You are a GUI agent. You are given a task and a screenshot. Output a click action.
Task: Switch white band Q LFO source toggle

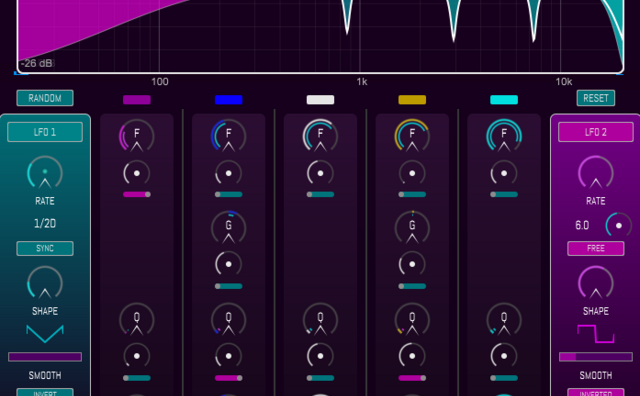(x=320, y=378)
